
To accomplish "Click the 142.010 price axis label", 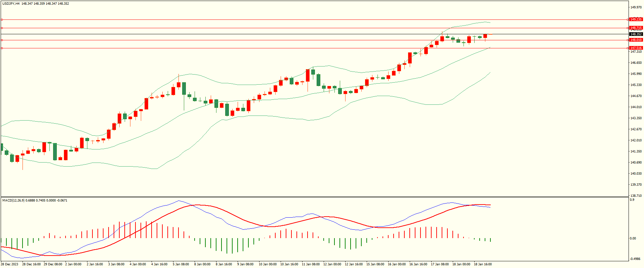I will click(636, 140).
